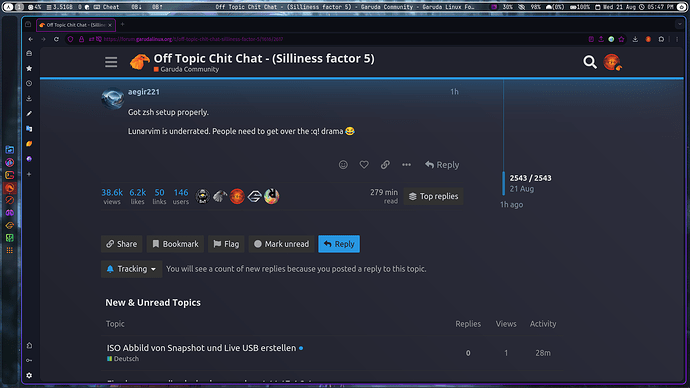Expand topic stats via 146 users
The height and width of the screenshot is (388, 690).
[x=180, y=196]
